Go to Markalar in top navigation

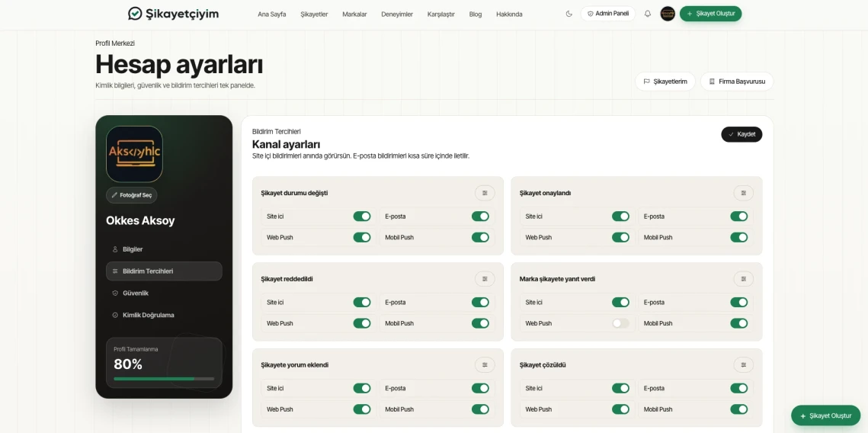point(354,14)
